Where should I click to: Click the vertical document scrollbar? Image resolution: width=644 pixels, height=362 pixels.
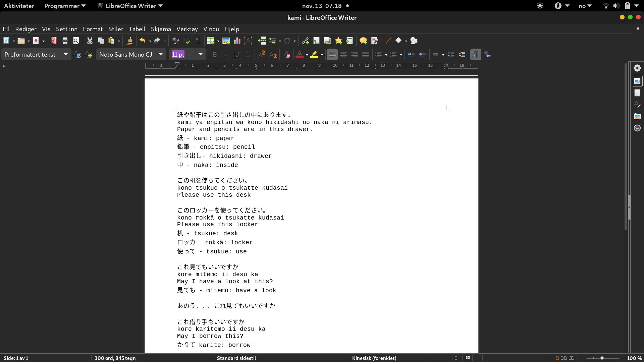(626, 146)
